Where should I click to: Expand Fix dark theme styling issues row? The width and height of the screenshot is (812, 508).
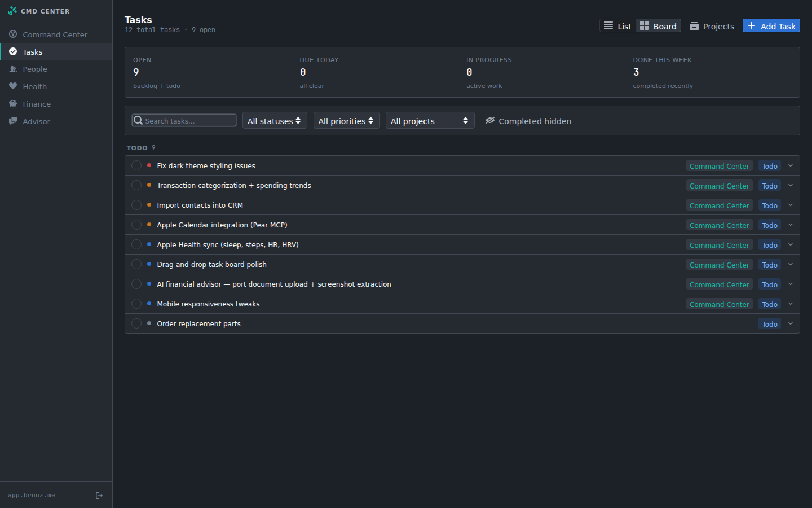tap(791, 165)
